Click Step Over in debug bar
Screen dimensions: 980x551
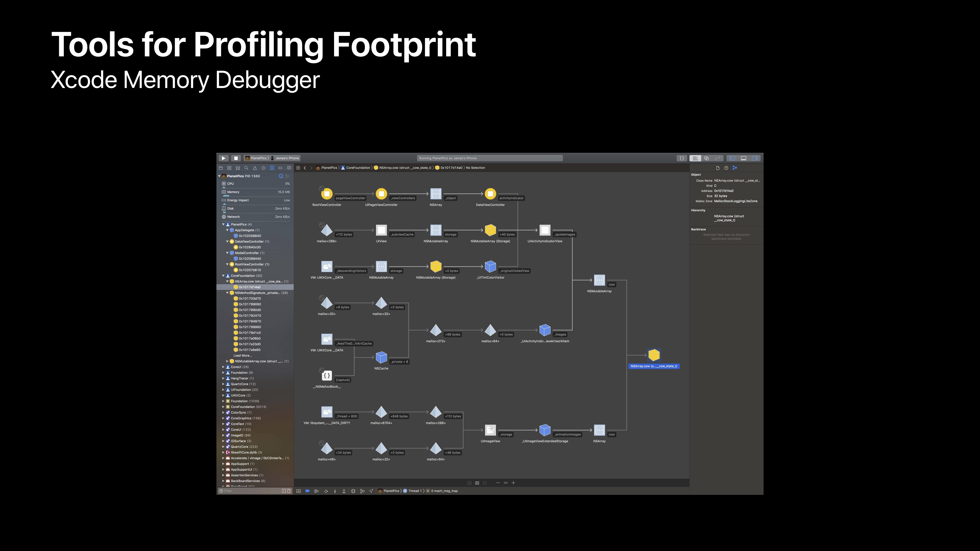point(326,491)
